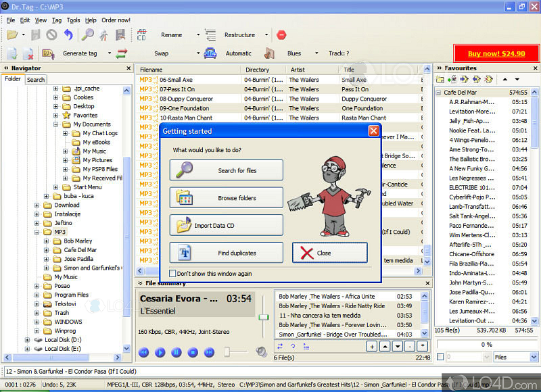Screen dimensions: 541x392
Task: Click the red stop sign toolbar icon
Action: [281, 35]
